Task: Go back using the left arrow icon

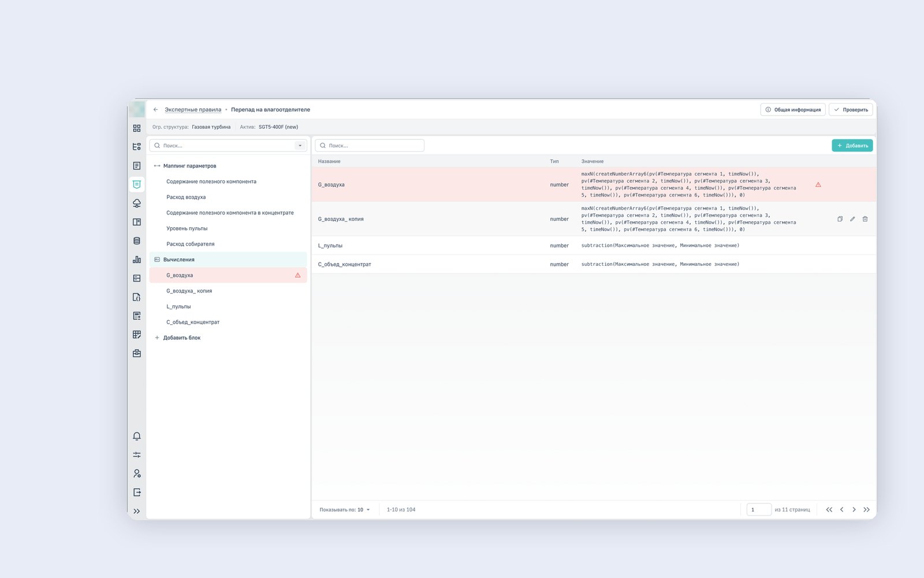Action: 156,110
